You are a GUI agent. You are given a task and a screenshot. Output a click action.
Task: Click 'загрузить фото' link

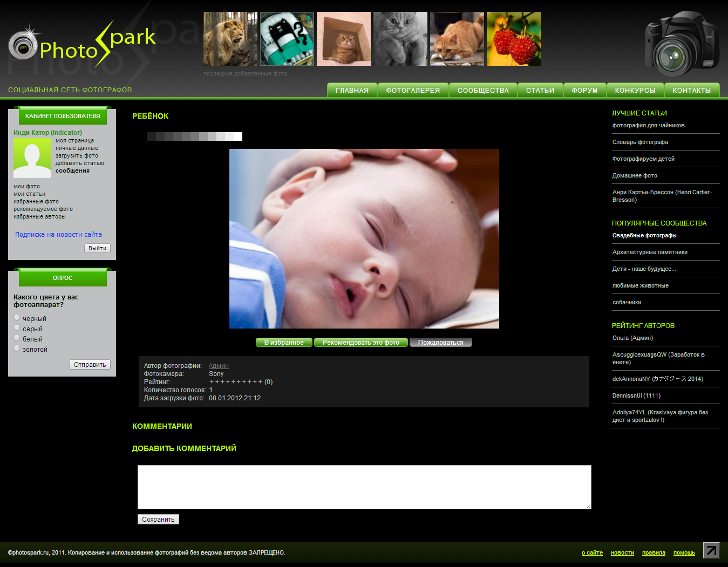(x=77, y=155)
